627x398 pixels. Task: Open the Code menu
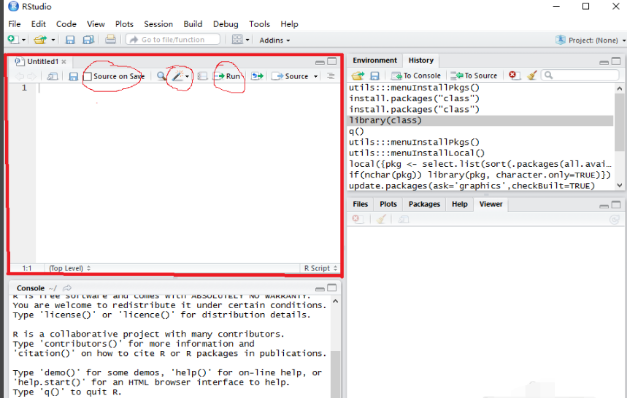[x=66, y=24]
